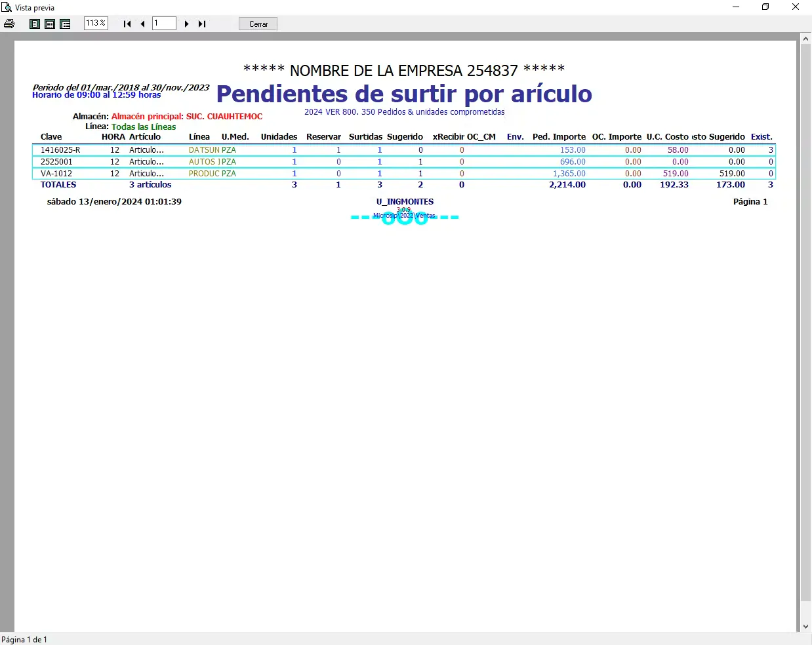The image size is (812, 645).
Task: Go to the first page arrow
Action: [127, 24]
